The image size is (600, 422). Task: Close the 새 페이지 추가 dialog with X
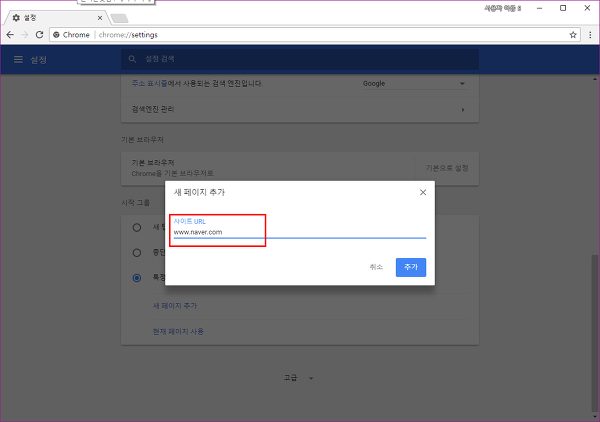click(x=423, y=192)
